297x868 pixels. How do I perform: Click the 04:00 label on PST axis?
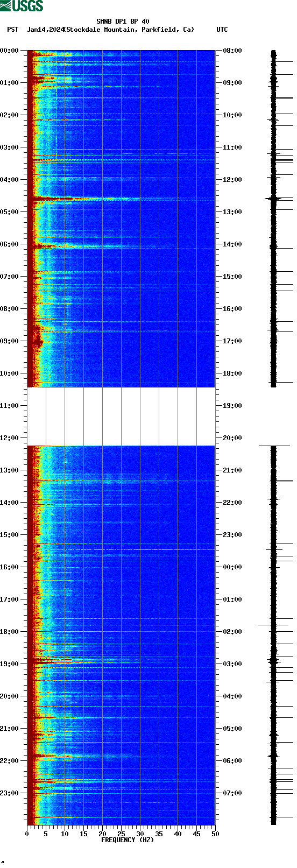coord(10,180)
